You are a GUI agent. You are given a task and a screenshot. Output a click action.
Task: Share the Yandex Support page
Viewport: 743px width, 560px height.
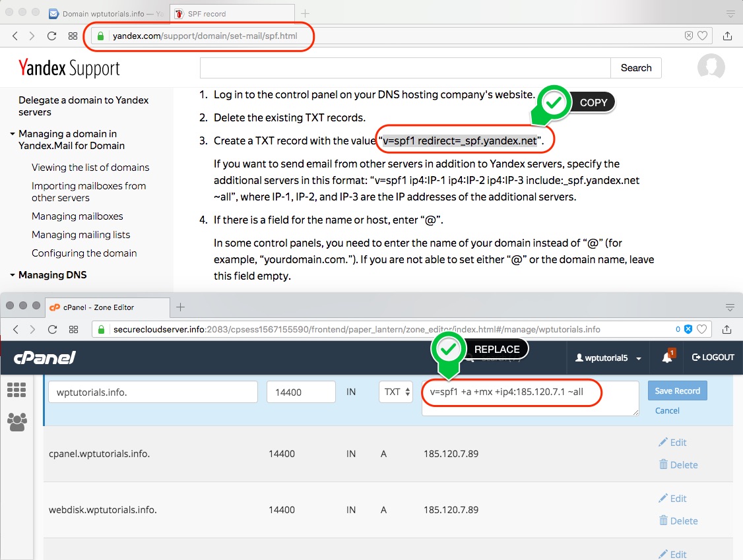click(727, 36)
